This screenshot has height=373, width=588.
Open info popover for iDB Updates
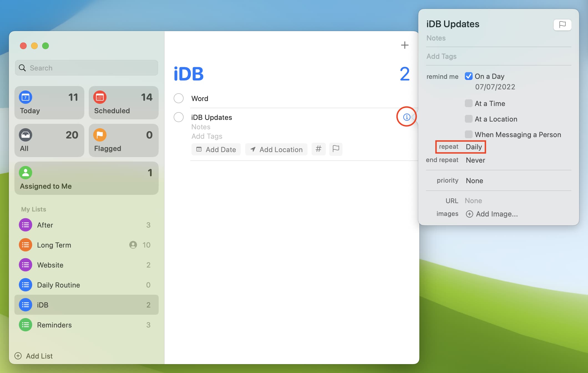tap(407, 117)
